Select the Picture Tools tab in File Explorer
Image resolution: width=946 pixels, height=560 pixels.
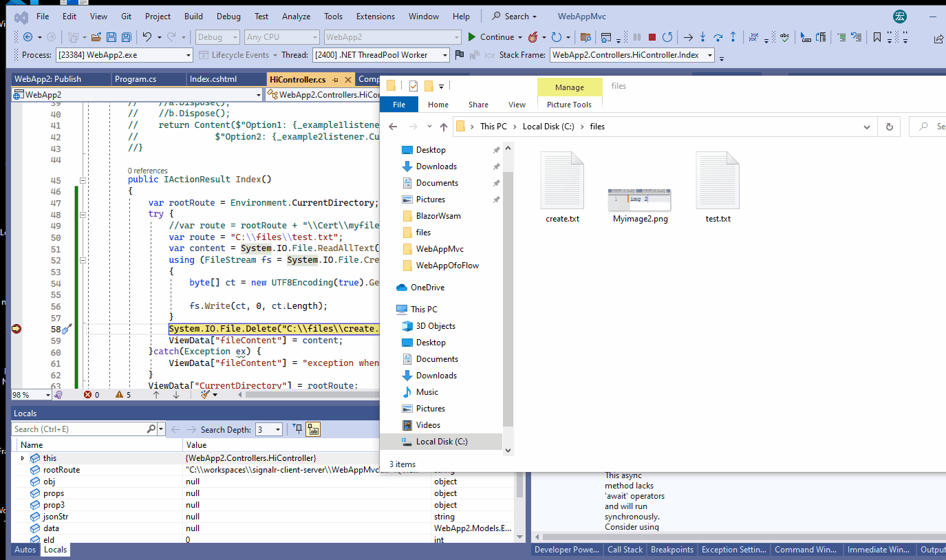[569, 105]
